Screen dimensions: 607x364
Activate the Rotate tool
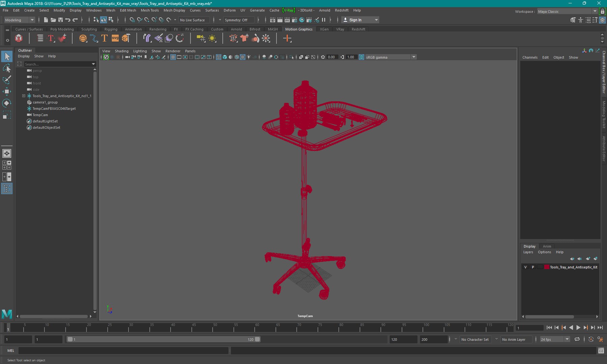click(7, 103)
